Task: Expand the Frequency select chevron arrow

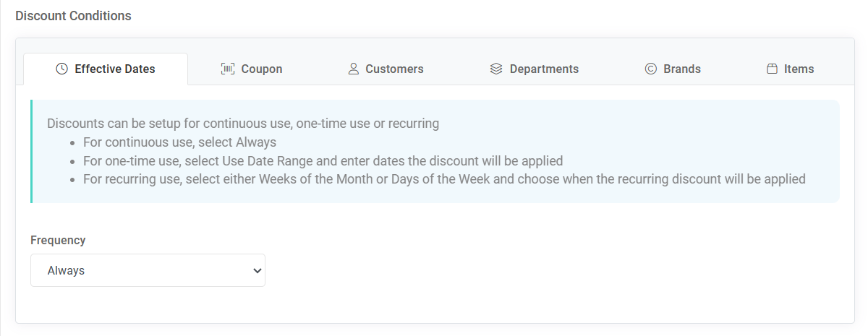Action: click(256, 271)
